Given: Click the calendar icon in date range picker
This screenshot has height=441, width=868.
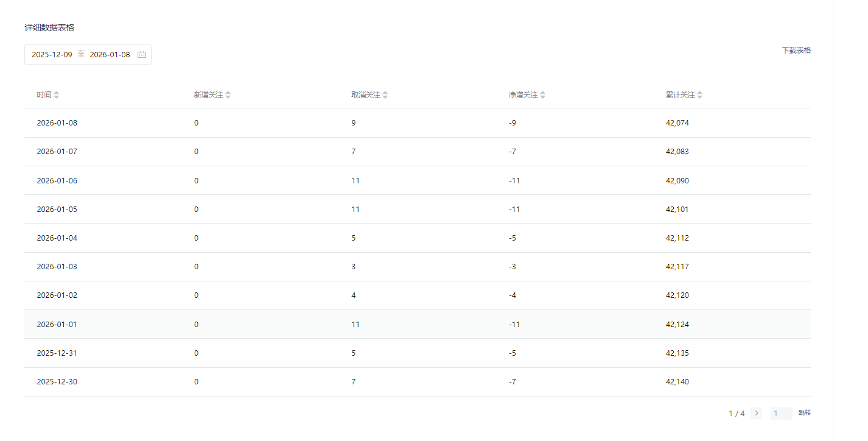Looking at the screenshot, I should click(x=142, y=55).
